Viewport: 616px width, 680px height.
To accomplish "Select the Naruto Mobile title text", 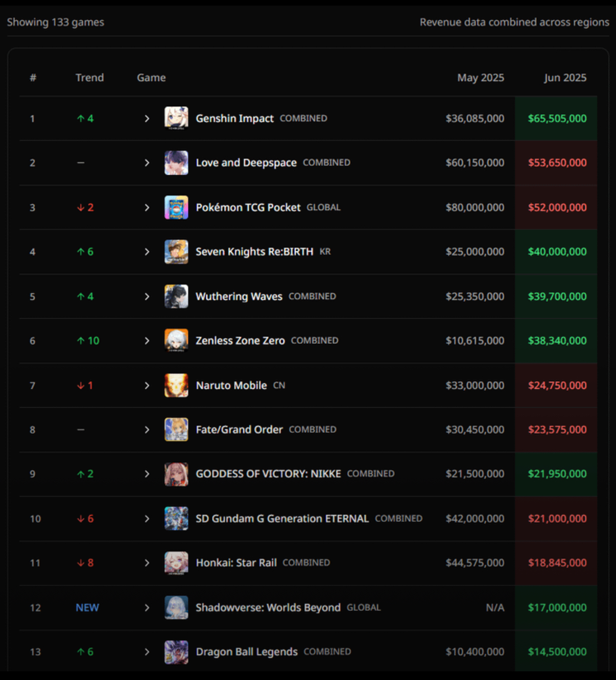I will 231,385.
